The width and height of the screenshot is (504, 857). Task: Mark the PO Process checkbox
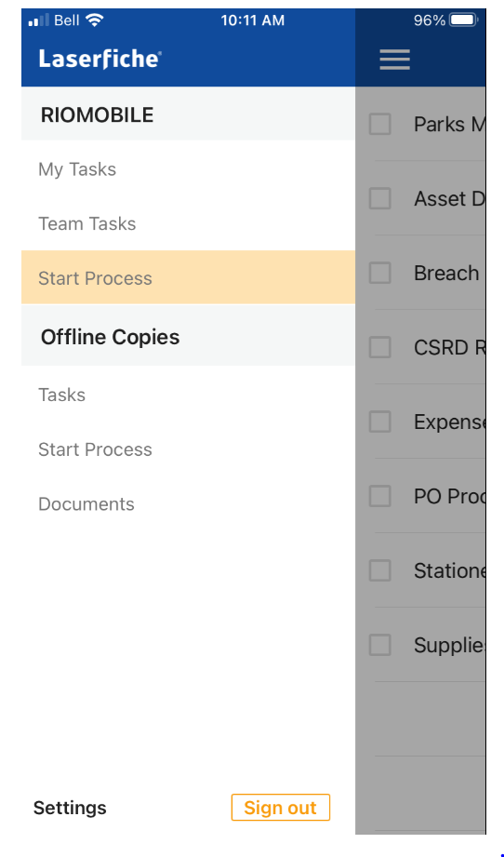pos(380,496)
